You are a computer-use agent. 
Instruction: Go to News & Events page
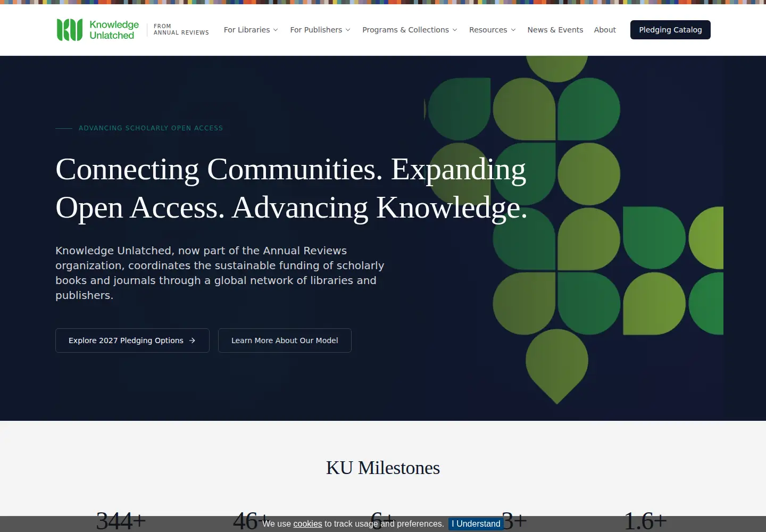pyautogui.click(x=555, y=30)
